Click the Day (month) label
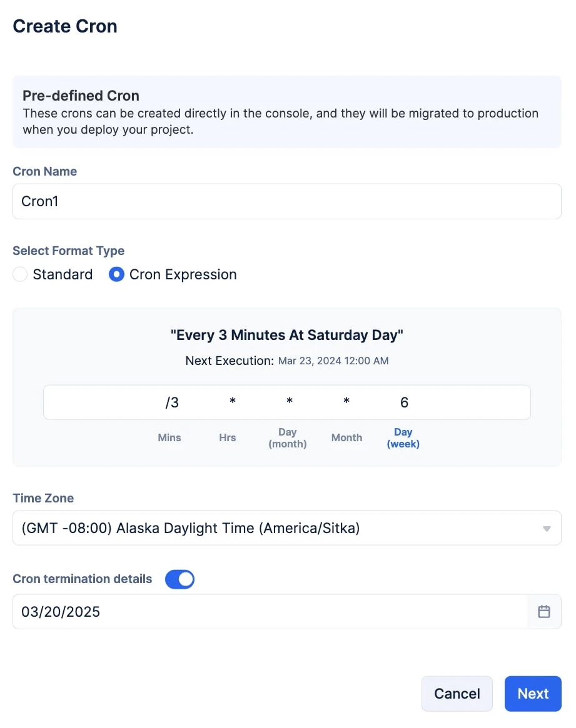 [x=288, y=438]
